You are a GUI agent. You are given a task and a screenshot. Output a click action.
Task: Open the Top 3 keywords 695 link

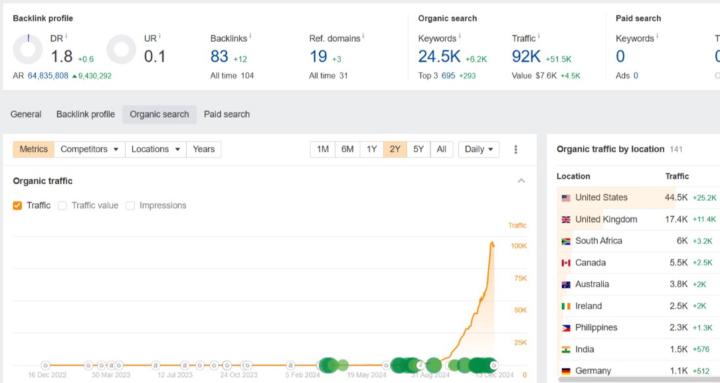pos(448,76)
